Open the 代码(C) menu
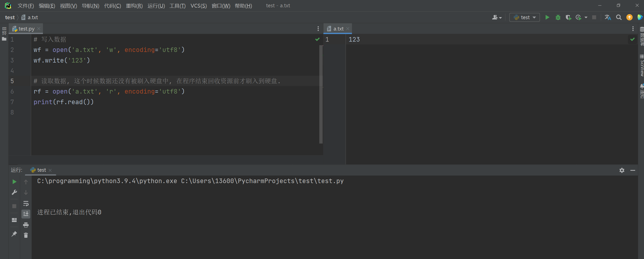This screenshot has width=644, height=259. pyautogui.click(x=113, y=6)
